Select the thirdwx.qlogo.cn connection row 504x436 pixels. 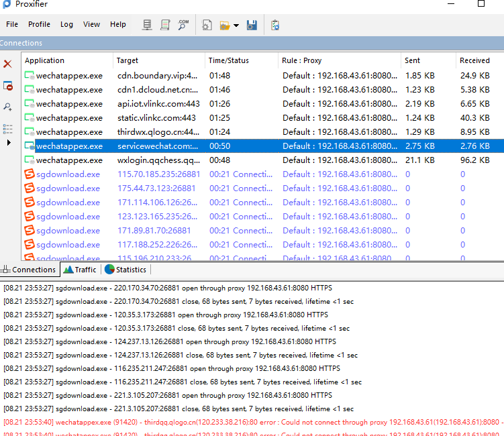coord(263,132)
